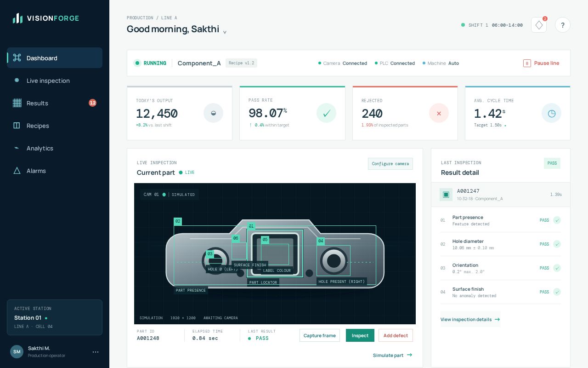Select the Part Locator region label
The height and width of the screenshot is (368, 588).
263,282
